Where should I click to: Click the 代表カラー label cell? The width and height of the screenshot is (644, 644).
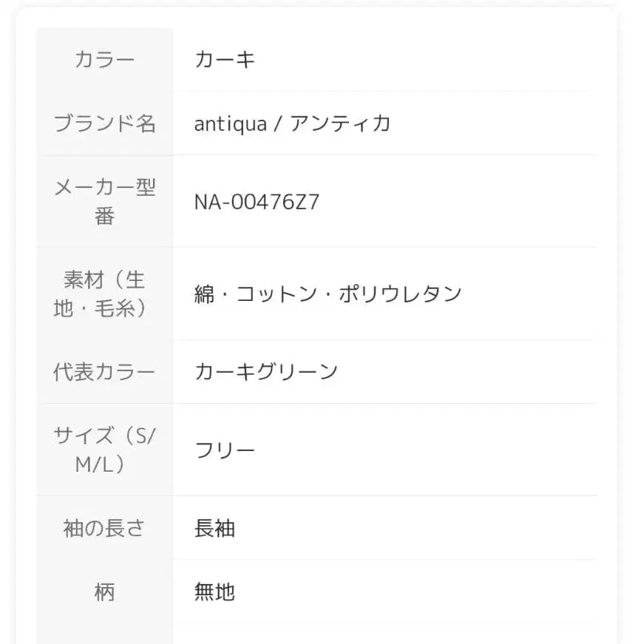[x=104, y=371]
